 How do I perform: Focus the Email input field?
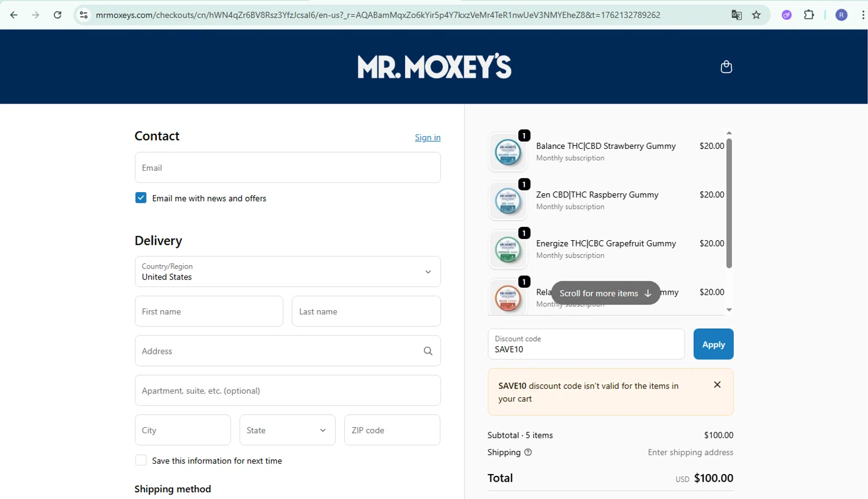(x=288, y=167)
